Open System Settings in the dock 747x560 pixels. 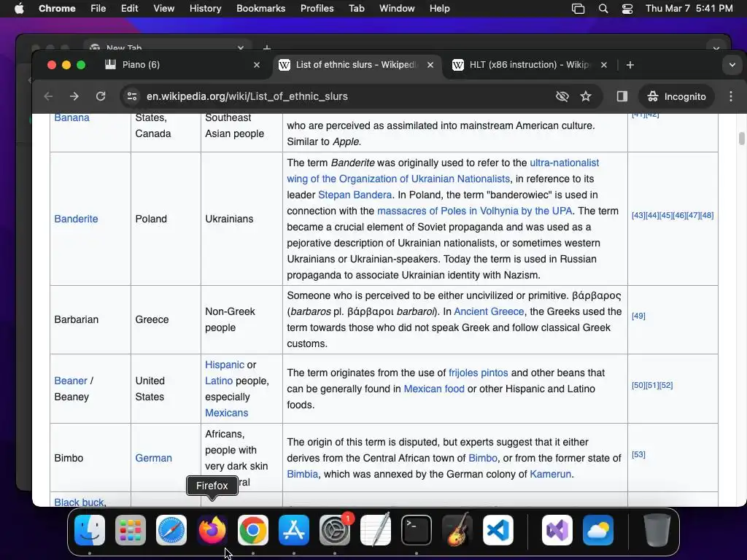[x=335, y=530]
